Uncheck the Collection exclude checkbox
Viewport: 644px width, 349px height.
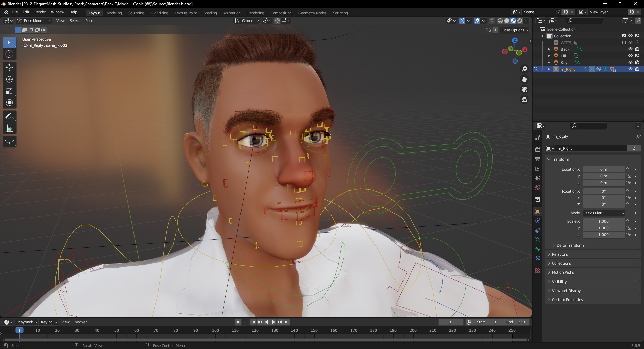(x=624, y=36)
